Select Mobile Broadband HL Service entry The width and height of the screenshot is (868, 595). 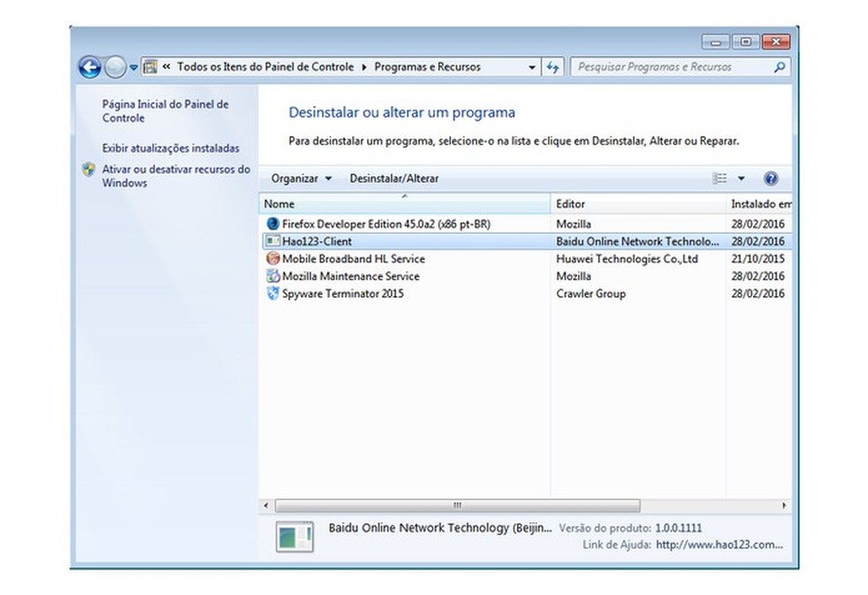(526, 259)
